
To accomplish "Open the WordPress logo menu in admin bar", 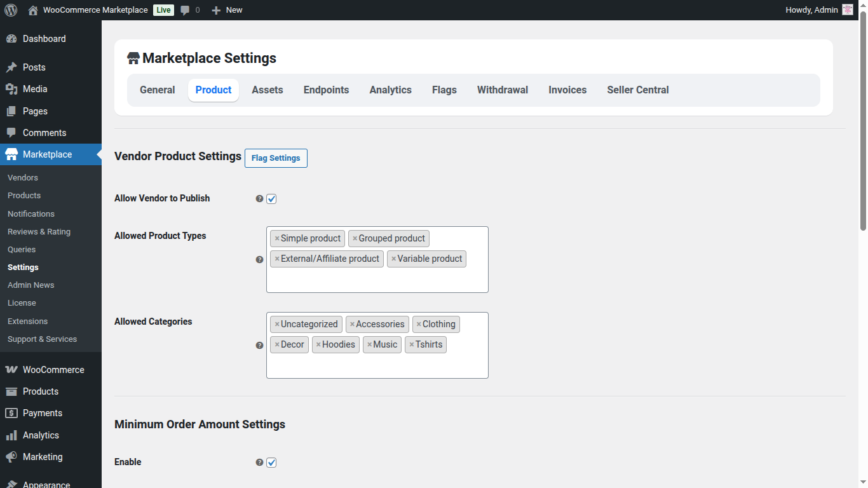I will [10, 10].
